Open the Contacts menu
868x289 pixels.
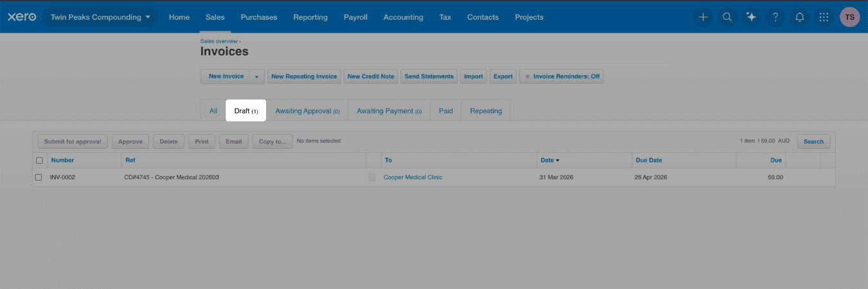click(483, 17)
